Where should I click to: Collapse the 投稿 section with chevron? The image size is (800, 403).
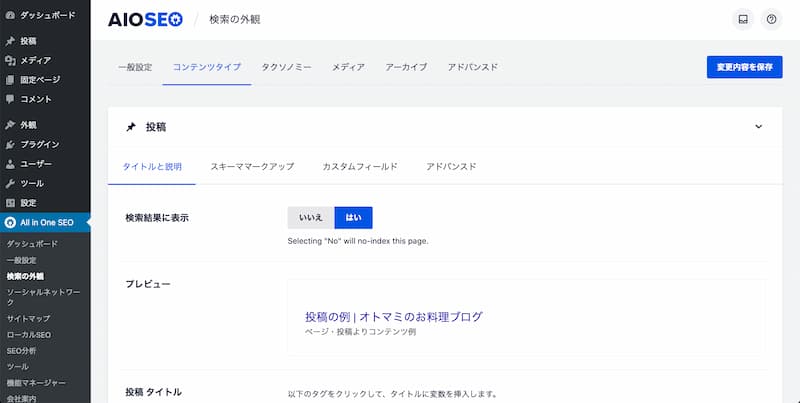click(x=759, y=127)
